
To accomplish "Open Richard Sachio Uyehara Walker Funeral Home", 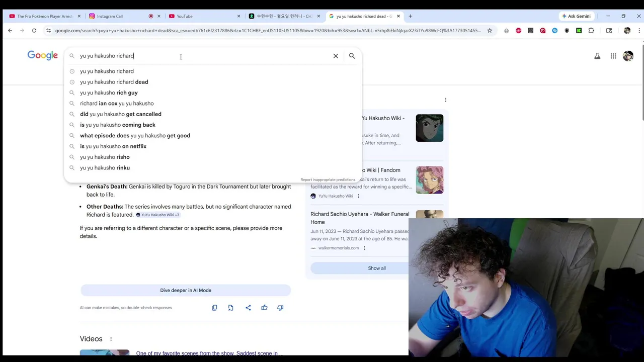I will (360, 218).
